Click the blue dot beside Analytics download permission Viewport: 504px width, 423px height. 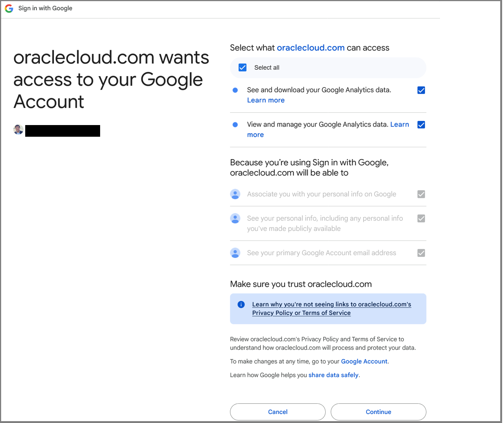coord(235,90)
